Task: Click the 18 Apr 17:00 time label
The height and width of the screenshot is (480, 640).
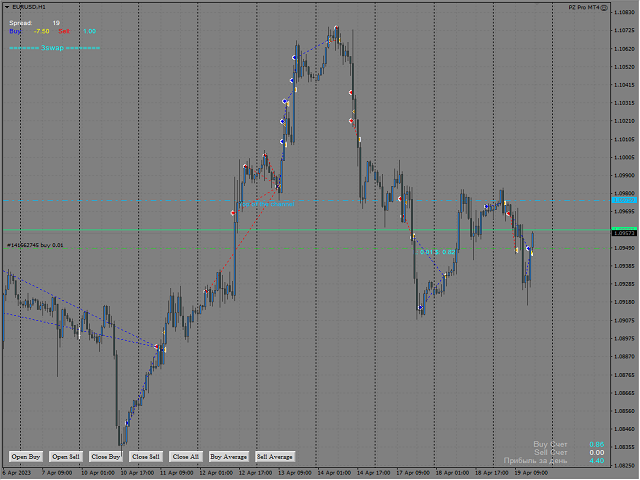Action: click(x=492, y=473)
